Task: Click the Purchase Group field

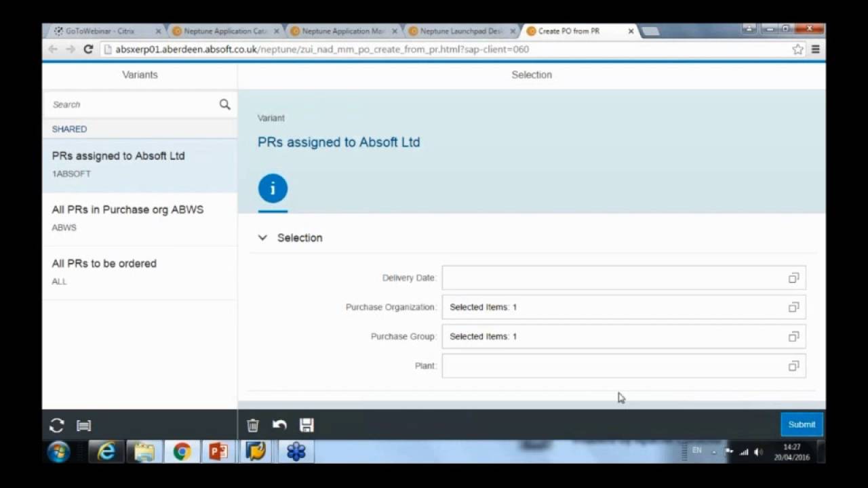Action: [x=624, y=336]
